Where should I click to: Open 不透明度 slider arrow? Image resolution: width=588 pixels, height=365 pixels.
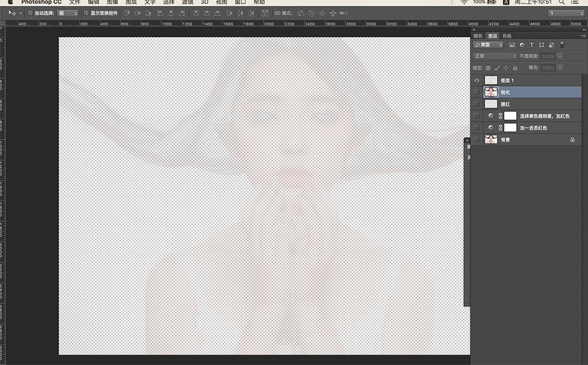pos(560,57)
